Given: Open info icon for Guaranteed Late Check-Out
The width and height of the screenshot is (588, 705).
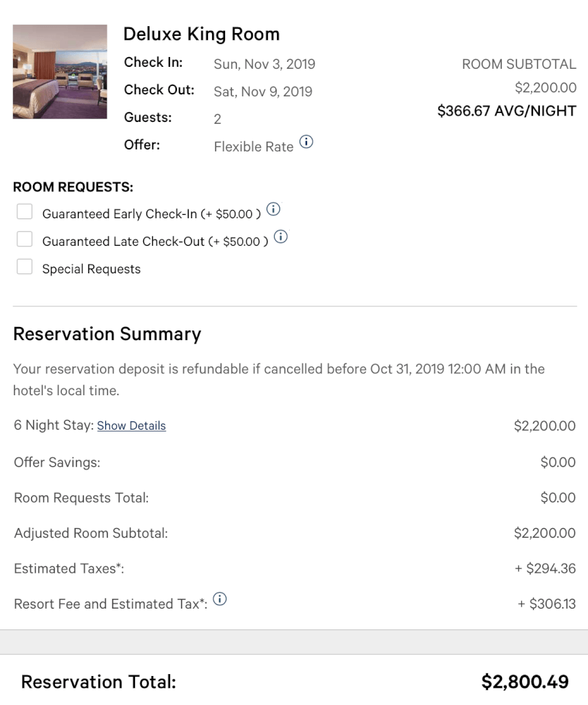Looking at the screenshot, I should click(280, 237).
